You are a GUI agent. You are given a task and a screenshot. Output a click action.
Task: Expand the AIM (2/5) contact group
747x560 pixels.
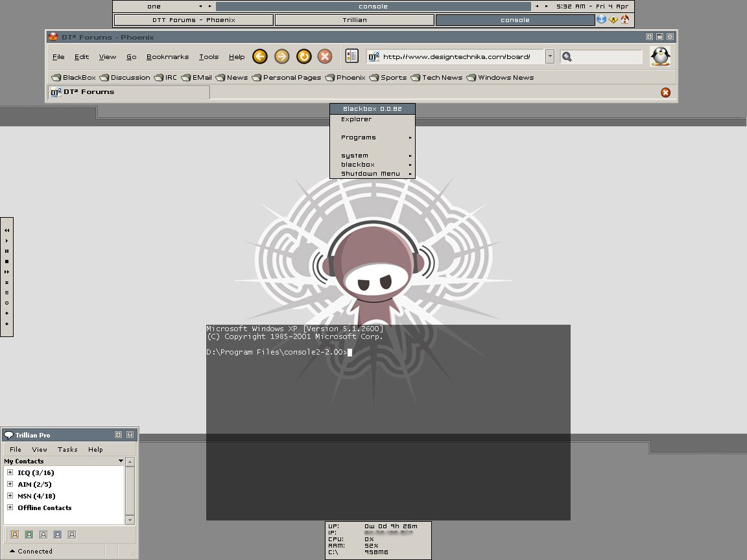(x=10, y=484)
